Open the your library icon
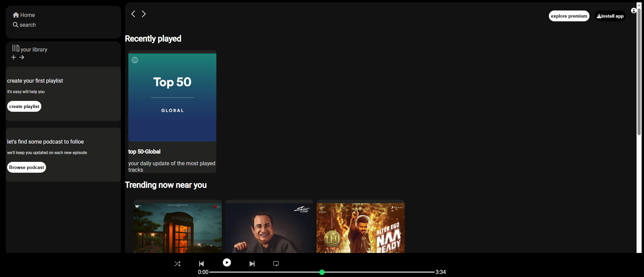This screenshot has width=644, height=277. (x=16, y=48)
